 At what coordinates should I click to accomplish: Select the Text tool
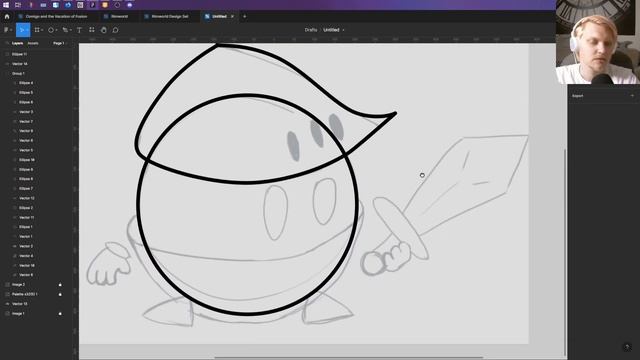coord(80,30)
